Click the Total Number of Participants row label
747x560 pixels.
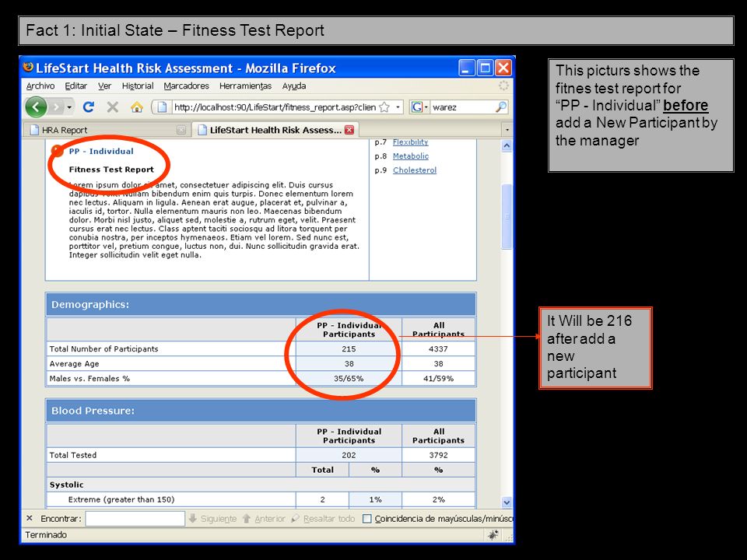tap(103, 348)
